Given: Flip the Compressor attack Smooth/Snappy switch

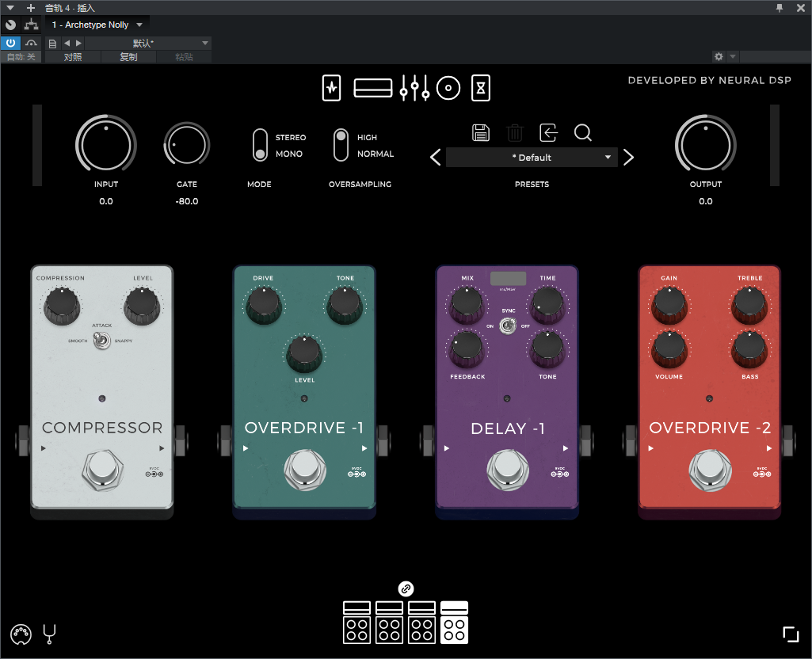Looking at the screenshot, I should coord(102,340).
